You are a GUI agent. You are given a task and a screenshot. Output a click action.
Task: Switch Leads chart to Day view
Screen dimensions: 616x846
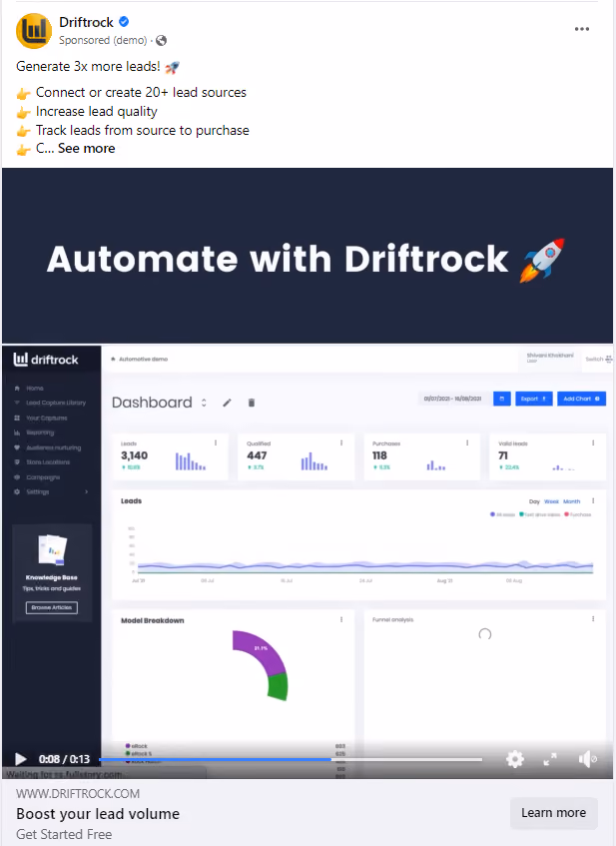pyautogui.click(x=534, y=501)
